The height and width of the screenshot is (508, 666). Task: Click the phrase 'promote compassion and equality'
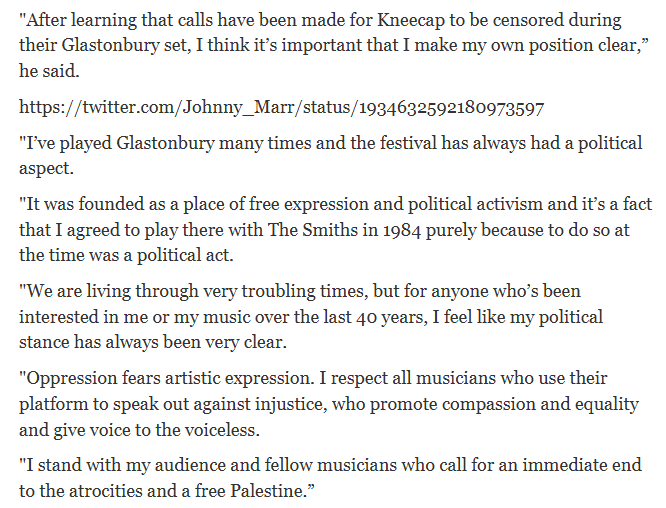click(505, 404)
